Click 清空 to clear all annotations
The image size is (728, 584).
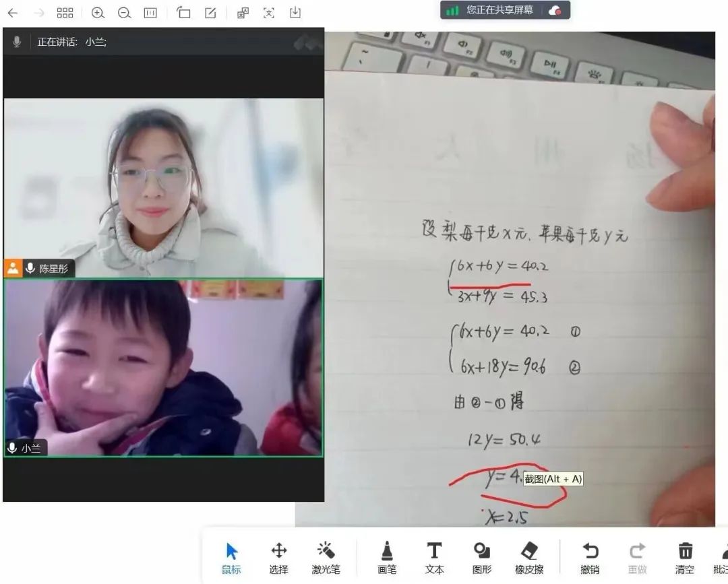coord(685,558)
